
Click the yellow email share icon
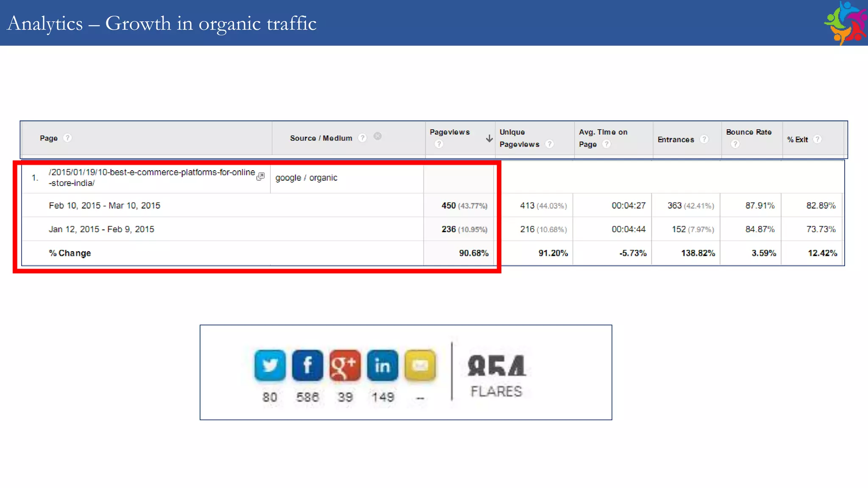[x=420, y=365]
